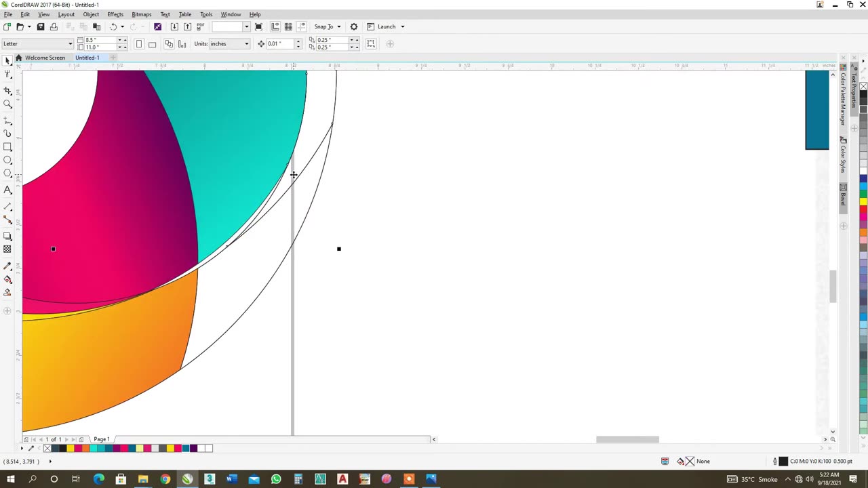
Task: Select the Shape edit tool
Action: point(7,75)
